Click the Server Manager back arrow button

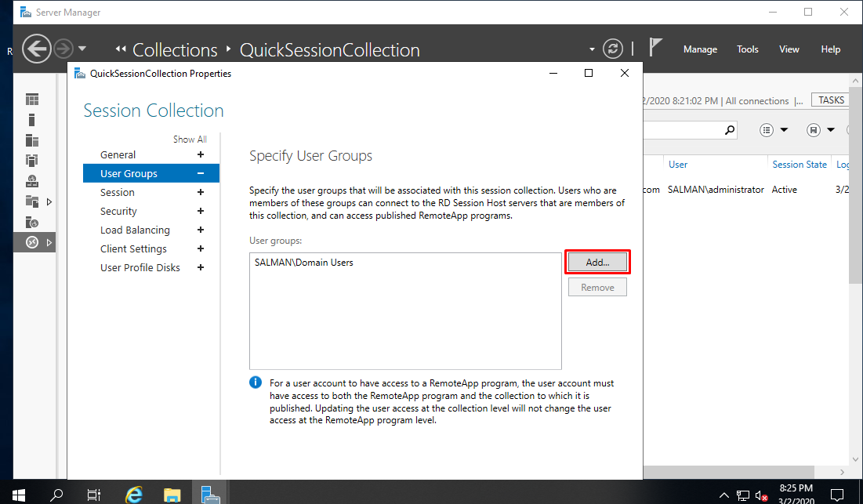tap(37, 49)
